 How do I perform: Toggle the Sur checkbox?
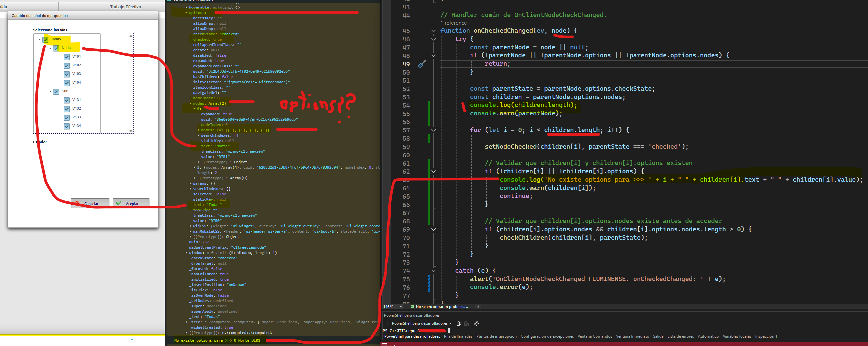(56, 92)
